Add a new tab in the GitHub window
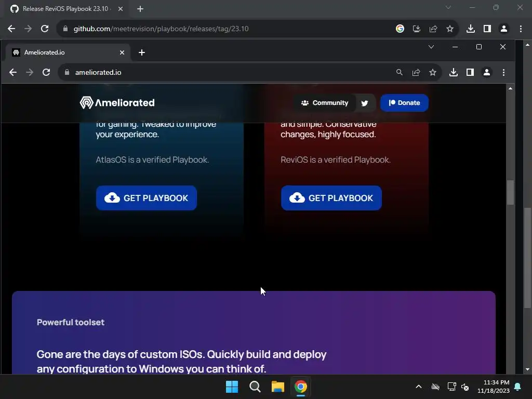The width and height of the screenshot is (532, 399). pos(140,9)
